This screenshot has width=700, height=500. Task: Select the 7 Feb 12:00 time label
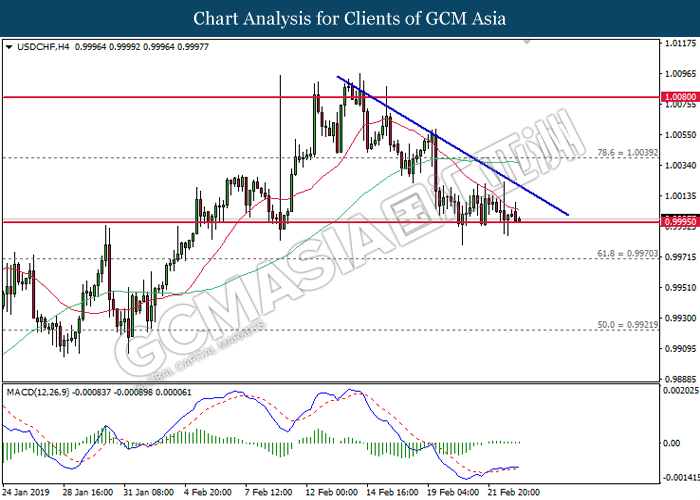pos(269,492)
